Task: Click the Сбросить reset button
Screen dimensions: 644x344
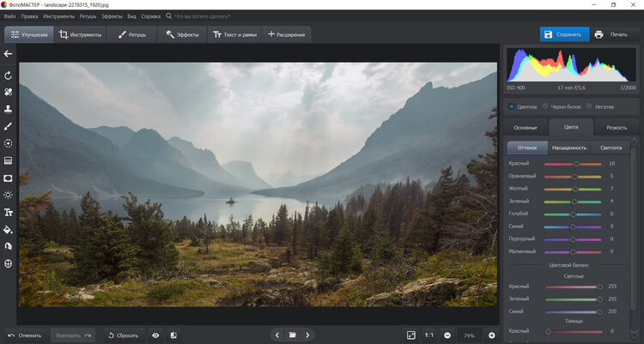Action: [124, 335]
